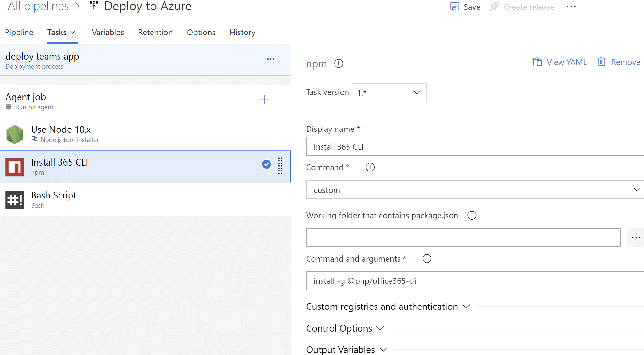Viewport: 644px width, 355px height.
Task: Select the deploy teams app stage row
Action: pos(145,60)
